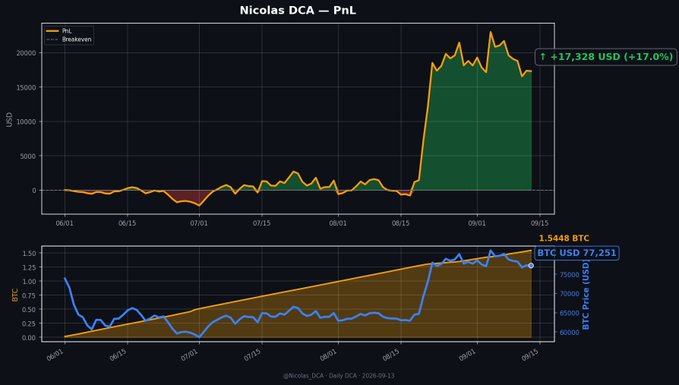Click "09/15" date under the PnL chart

pyautogui.click(x=540, y=223)
